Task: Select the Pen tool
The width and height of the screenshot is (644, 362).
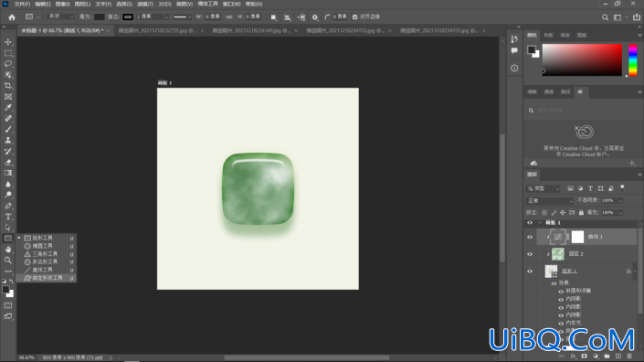Action: tap(8, 206)
